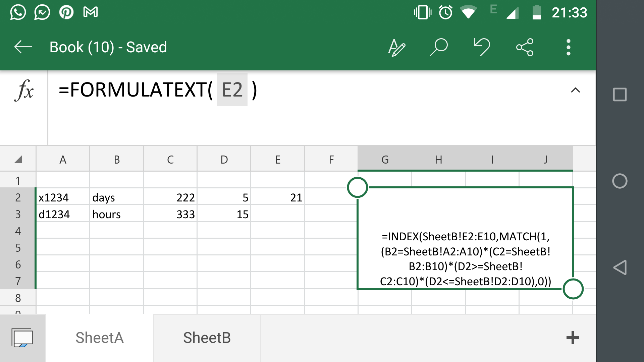The image size is (644, 362).
Task: Collapse the formula bar with chevron
Action: pos(575,90)
